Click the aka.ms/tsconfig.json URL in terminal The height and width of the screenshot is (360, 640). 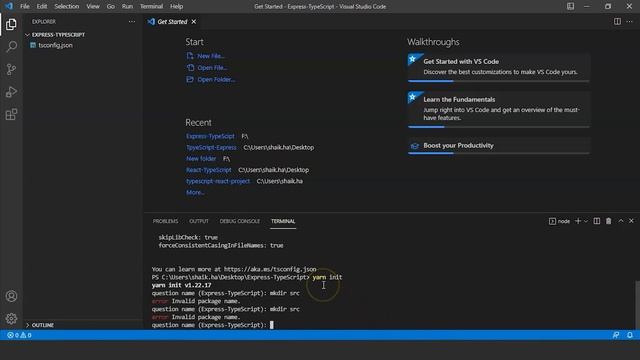270,269
